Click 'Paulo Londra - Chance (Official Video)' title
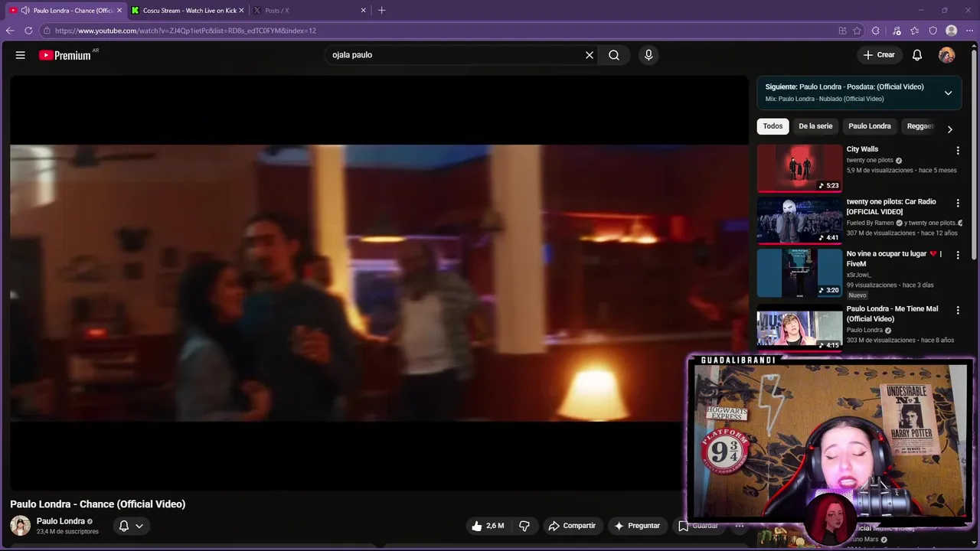980x551 pixels. pyautogui.click(x=98, y=504)
